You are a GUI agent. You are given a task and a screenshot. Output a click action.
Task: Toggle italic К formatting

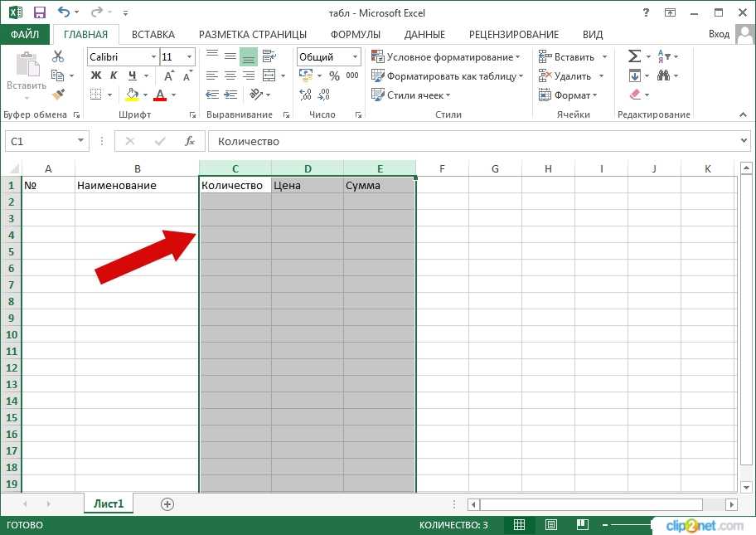click(x=114, y=75)
